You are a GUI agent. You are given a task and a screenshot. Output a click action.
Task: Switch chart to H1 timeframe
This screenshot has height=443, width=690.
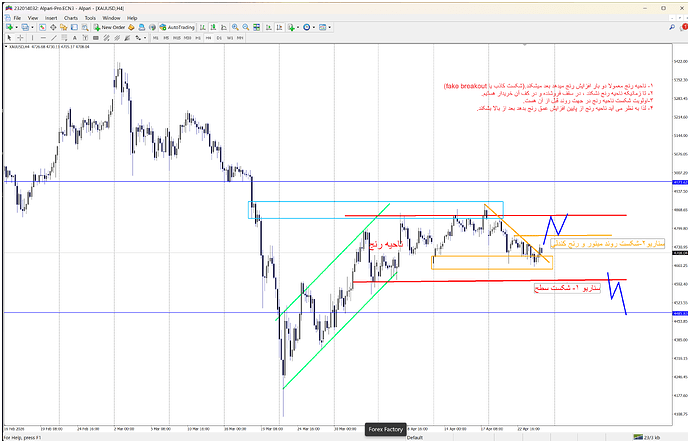[198, 38]
